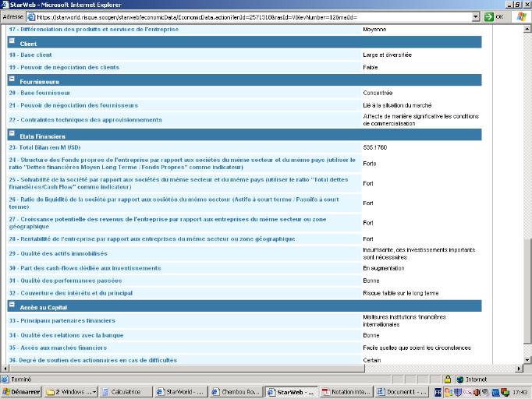
Task: Click value 'Lié à la situation du marché'
Action: (397, 105)
